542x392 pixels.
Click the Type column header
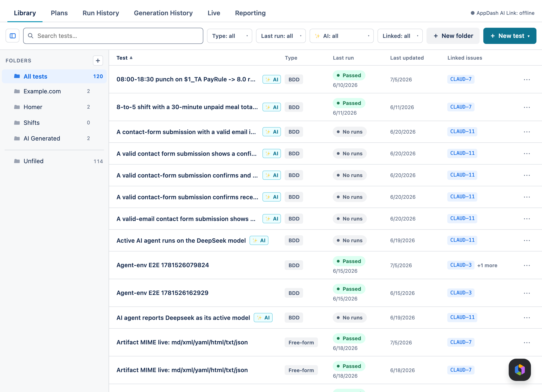(291, 58)
